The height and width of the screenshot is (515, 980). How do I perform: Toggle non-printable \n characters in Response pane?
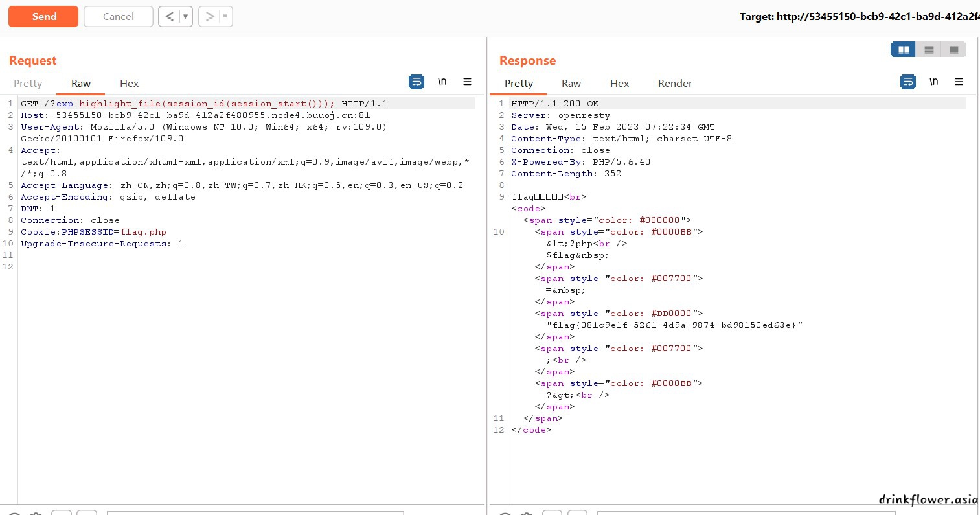934,82
